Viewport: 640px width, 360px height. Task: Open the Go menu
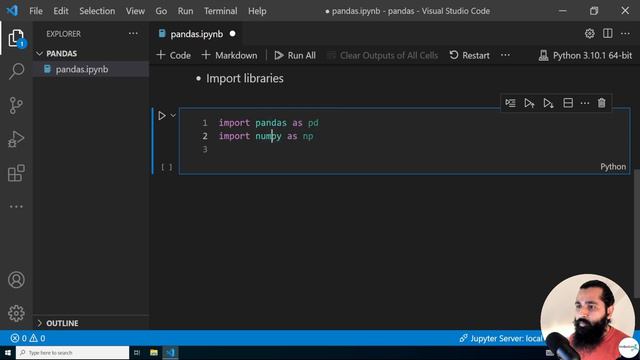point(161,11)
